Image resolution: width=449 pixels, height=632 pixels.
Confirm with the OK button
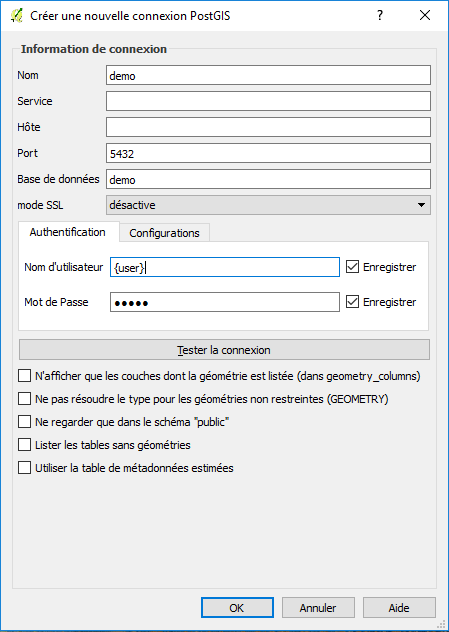(x=237, y=608)
